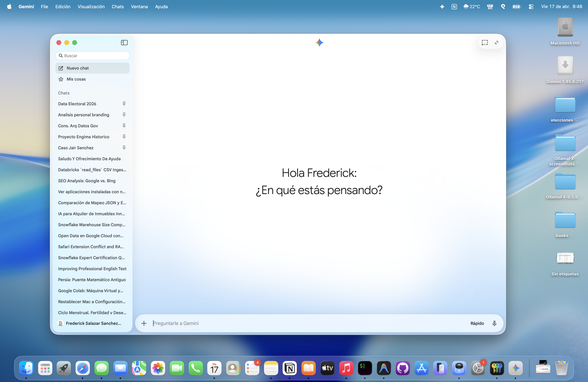Viewport: 588px width, 382px height.
Task: Open Reminders from the Dock
Action: click(252, 368)
